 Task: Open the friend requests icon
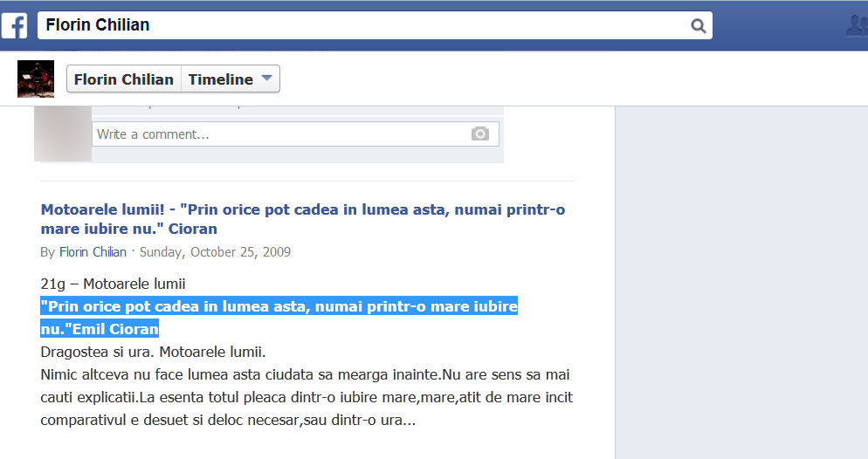pos(857,25)
